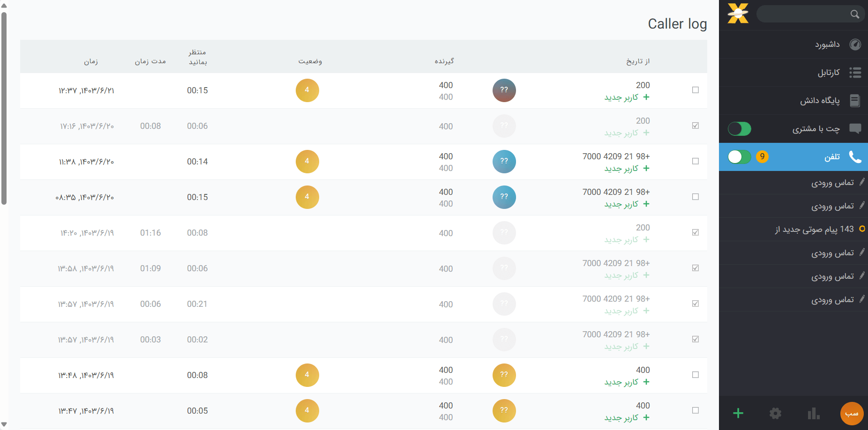The image size is (868, 430).
Task: Toggle the چت با مشتری switch
Action: pyautogui.click(x=740, y=129)
